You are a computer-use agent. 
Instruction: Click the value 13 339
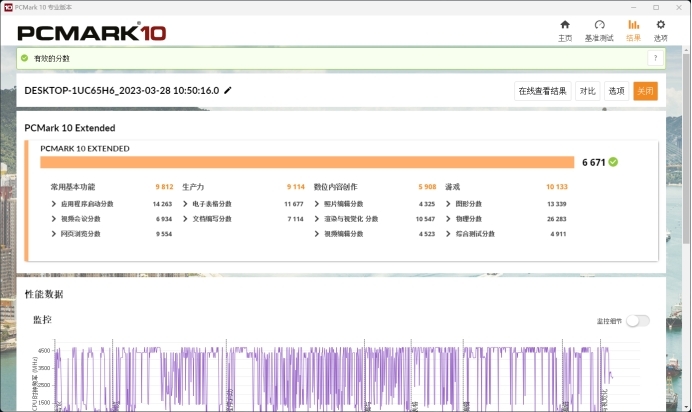(x=557, y=204)
